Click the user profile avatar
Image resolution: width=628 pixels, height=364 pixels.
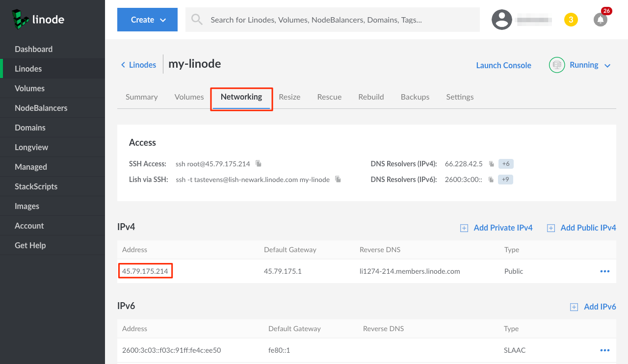coord(502,20)
